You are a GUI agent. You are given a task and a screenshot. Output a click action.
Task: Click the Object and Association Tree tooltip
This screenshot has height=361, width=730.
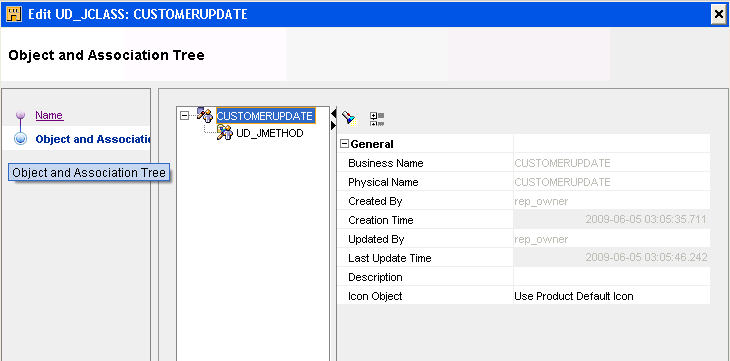click(89, 173)
